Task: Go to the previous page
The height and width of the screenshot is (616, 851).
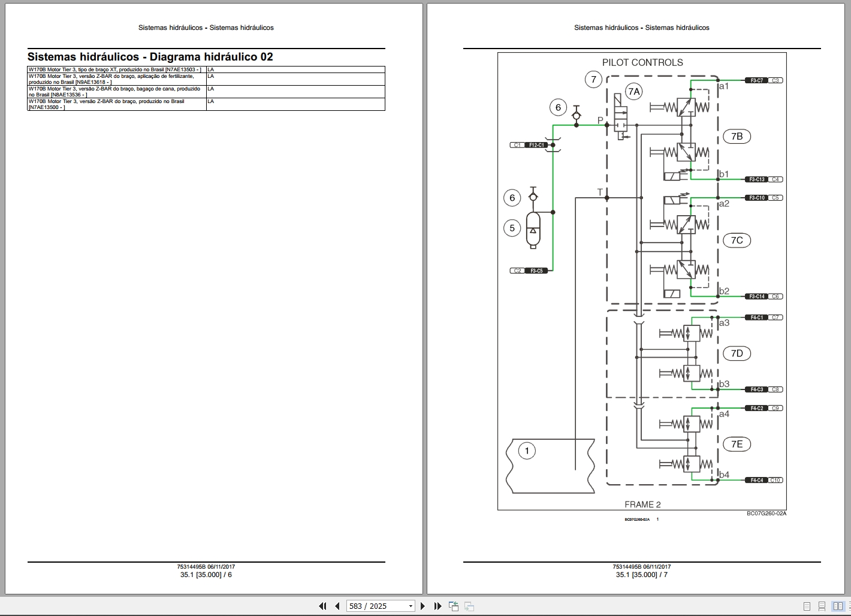Action: tap(337, 606)
